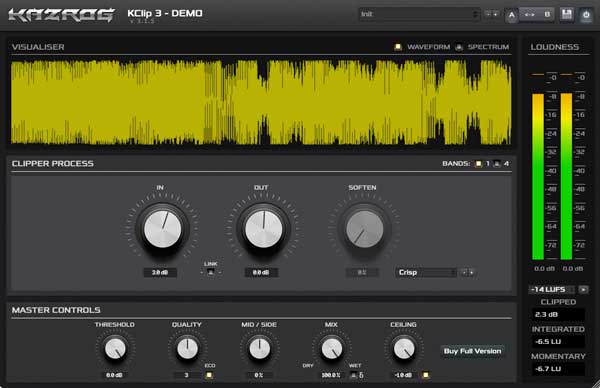Screen dimensions: 600x388
Task: Click Buy Full Version button
Action: 473,351
